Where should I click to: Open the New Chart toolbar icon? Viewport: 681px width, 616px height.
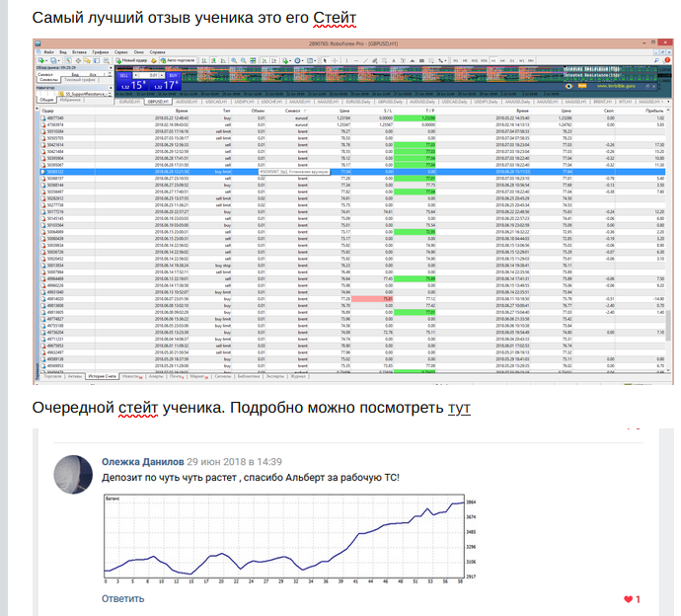40,61
